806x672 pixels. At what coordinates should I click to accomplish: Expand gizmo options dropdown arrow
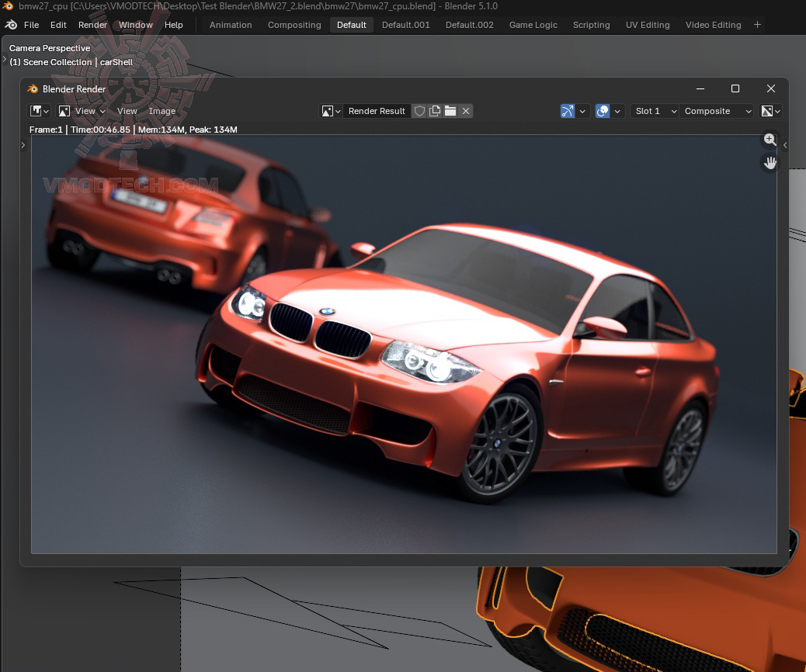click(x=582, y=111)
